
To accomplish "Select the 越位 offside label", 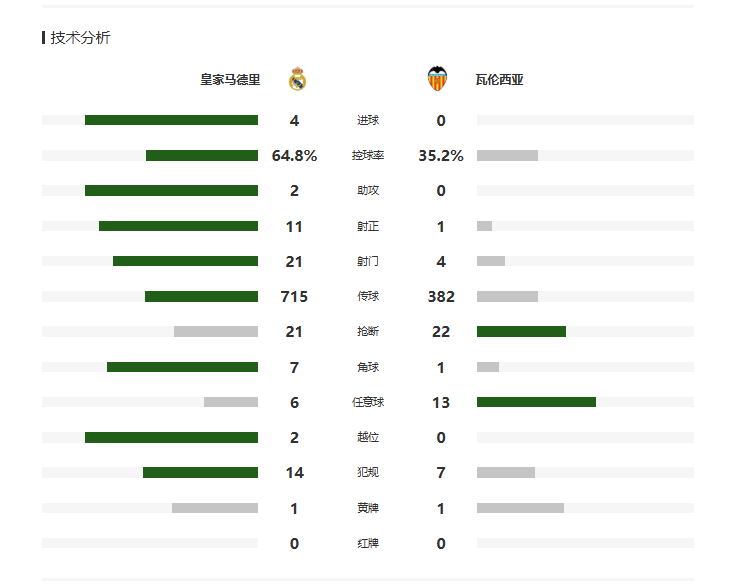I will click(x=368, y=438).
